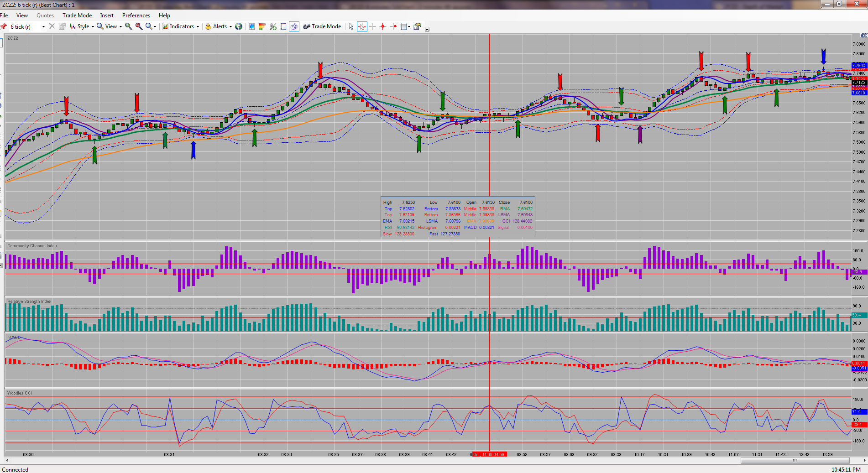Click the 7.7125 black price tag
Screen dimensions: 868x473
[859, 83]
